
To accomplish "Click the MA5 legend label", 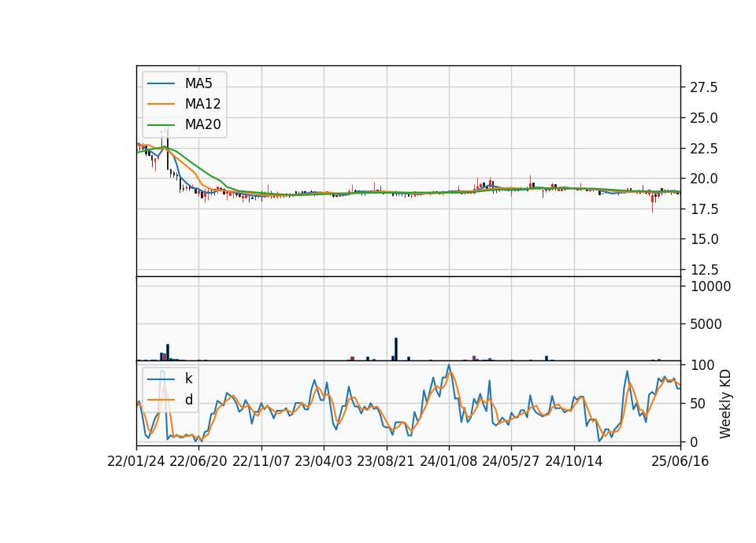I will 198,83.
